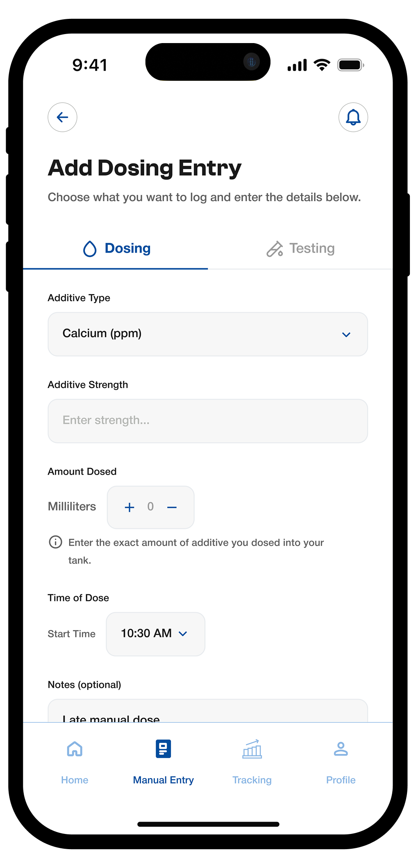
Task: Switch to the Testing tab
Action: coord(312,249)
